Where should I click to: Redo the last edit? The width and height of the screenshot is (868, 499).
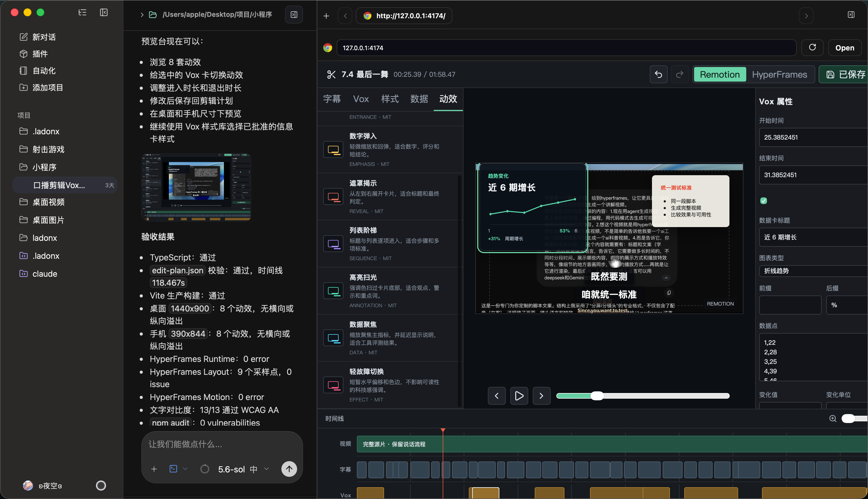pos(679,74)
